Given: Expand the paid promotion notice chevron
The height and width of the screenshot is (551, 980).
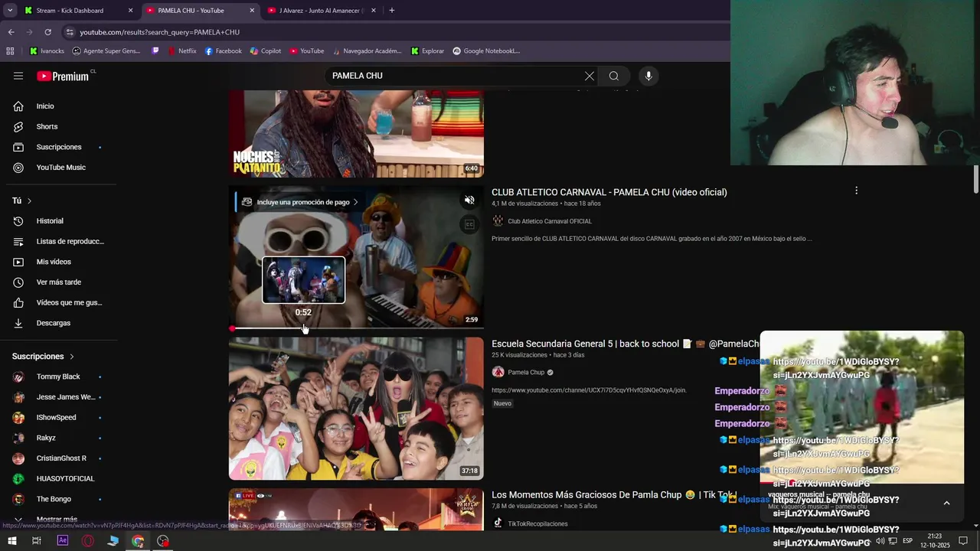Looking at the screenshot, I should (355, 202).
